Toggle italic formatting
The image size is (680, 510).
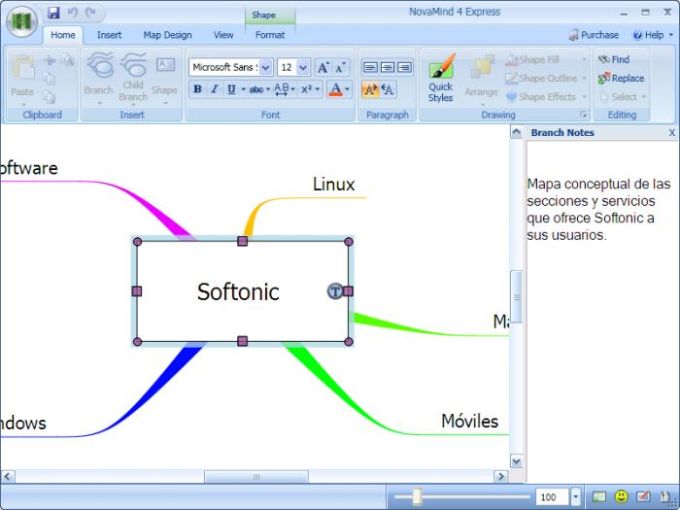tap(214, 90)
